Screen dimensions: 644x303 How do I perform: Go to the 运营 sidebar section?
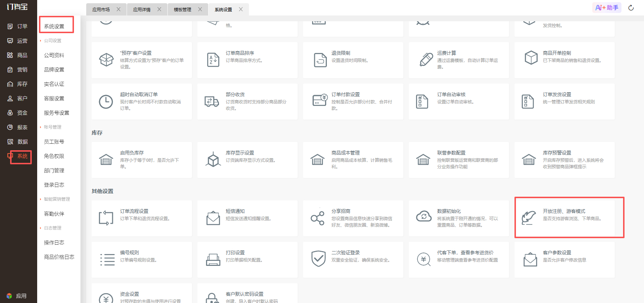coord(17,41)
